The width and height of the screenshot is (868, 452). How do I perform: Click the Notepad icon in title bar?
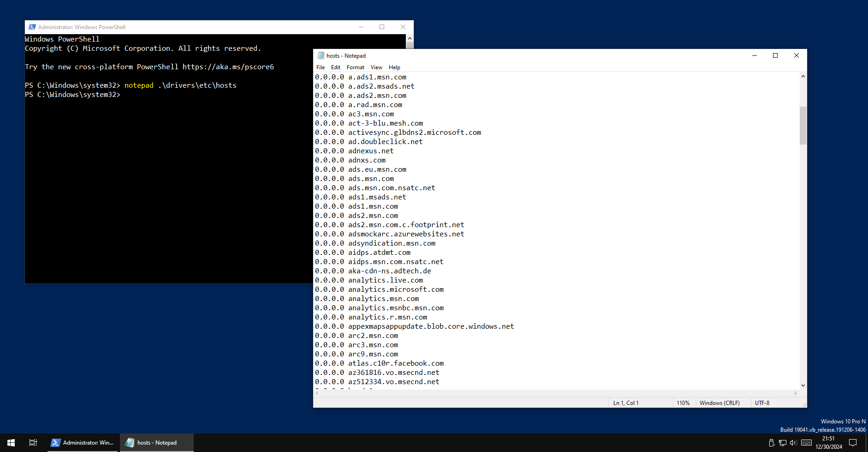coord(321,55)
